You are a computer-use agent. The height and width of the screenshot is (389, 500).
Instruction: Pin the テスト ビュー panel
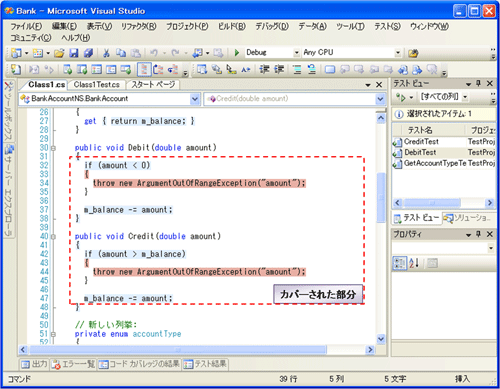click(479, 83)
